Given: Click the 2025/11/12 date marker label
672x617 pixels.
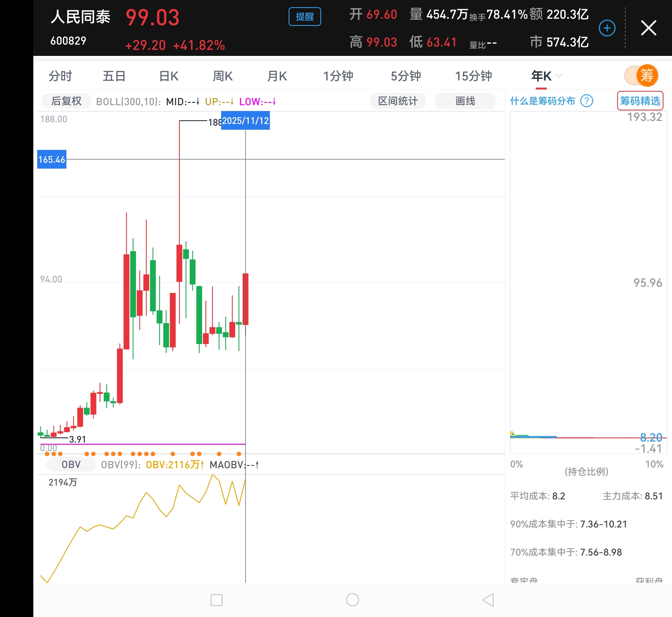Looking at the screenshot, I should (245, 121).
